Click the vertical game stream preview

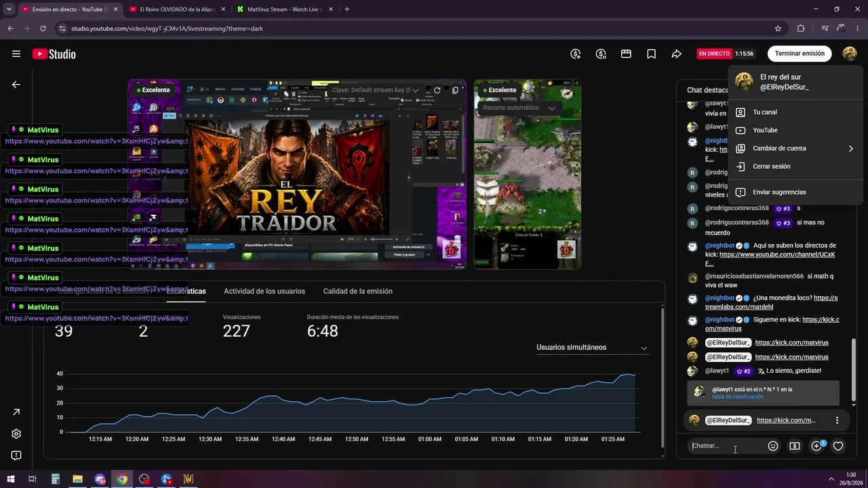[x=528, y=174]
